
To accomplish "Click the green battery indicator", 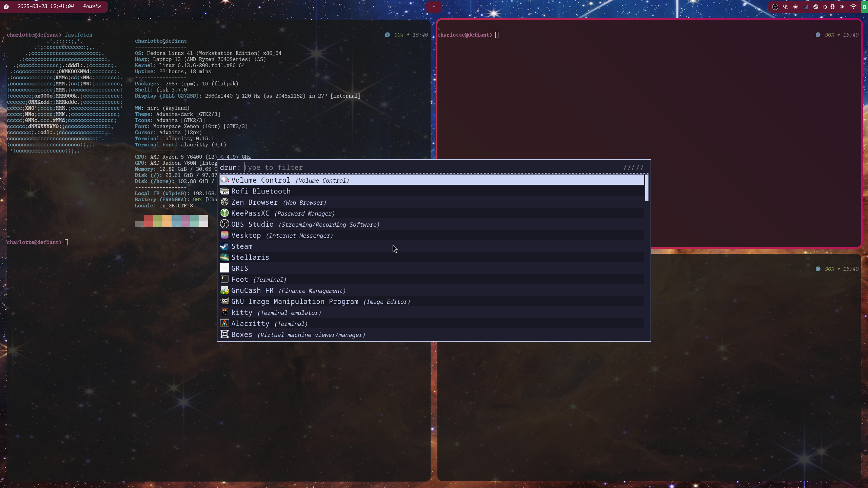I will click(x=865, y=7).
